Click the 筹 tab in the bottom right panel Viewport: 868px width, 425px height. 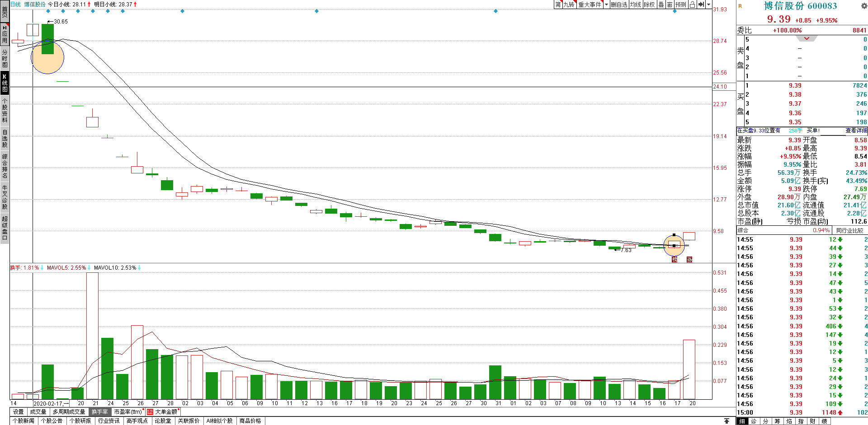777,421
